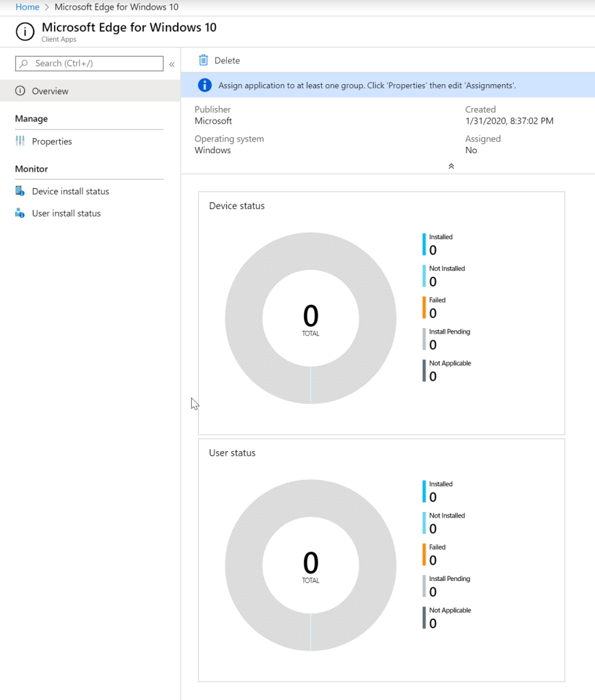Click the Device install status icon

[x=20, y=191]
